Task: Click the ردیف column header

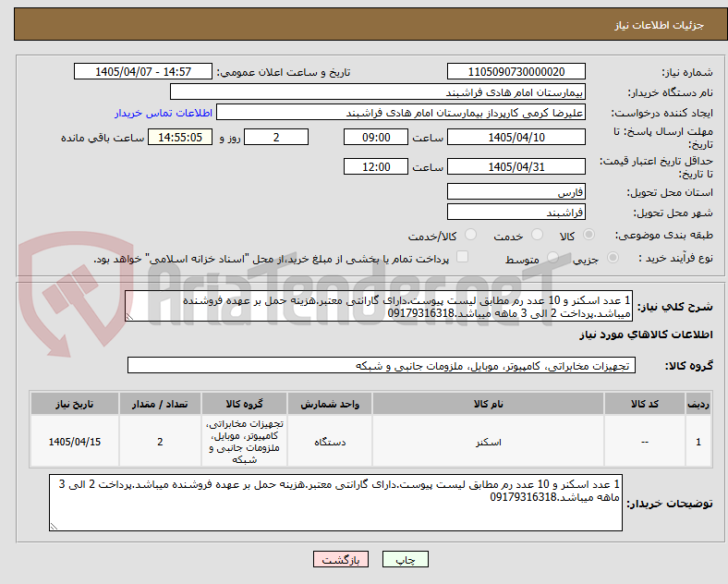Action: 698,404
